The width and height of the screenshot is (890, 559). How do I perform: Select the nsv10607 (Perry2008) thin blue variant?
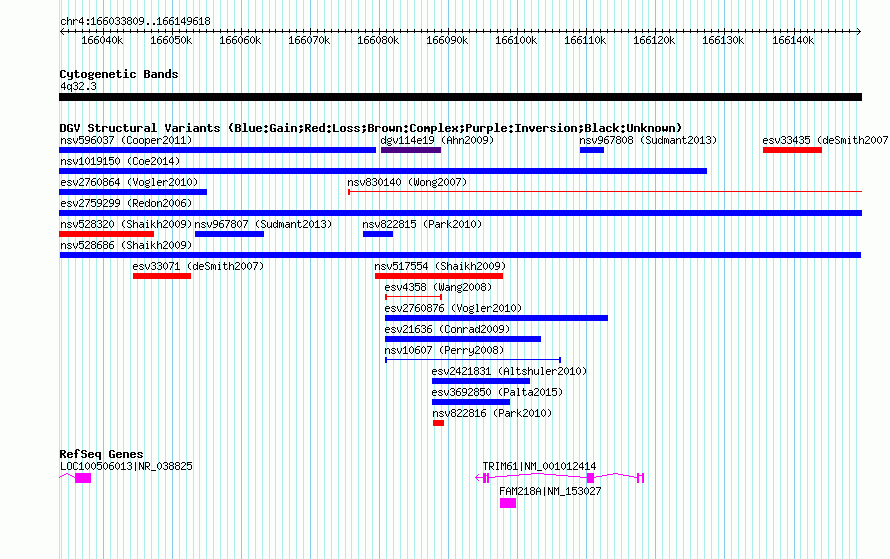click(x=473, y=360)
